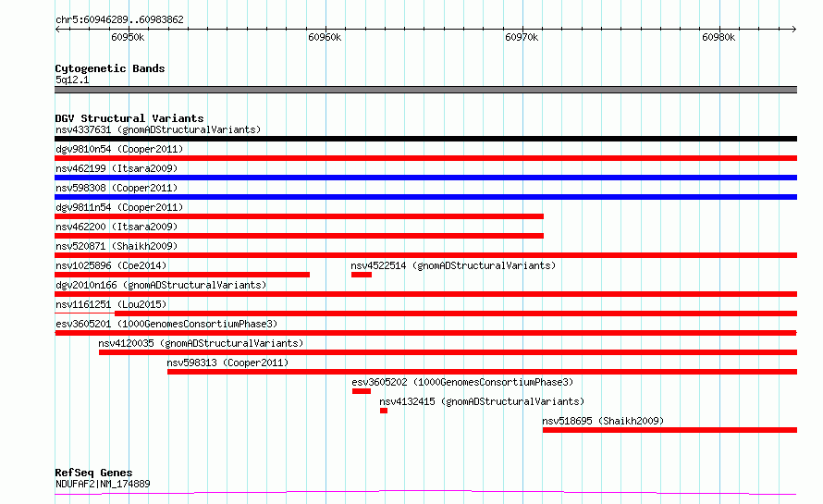Viewport: 823px width, 504px height.
Task: Click label esv3605202 (1000GenomesConsortiumPhase3)
Action: tap(462, 382)
